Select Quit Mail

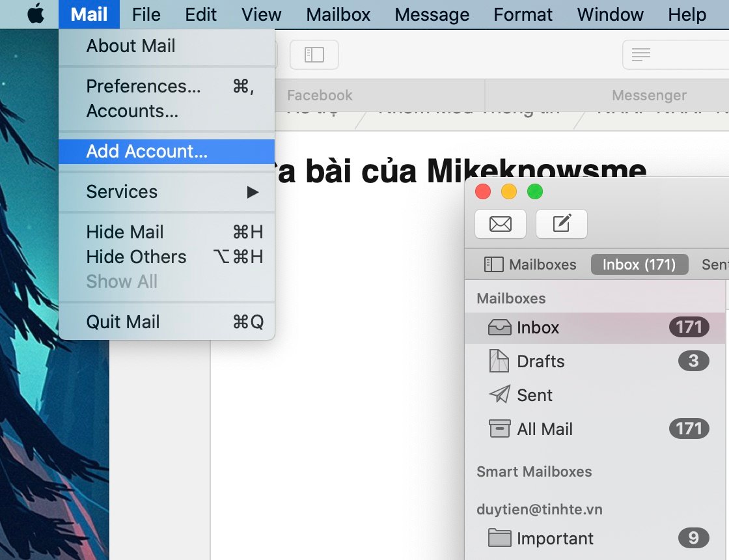(167, 322)
